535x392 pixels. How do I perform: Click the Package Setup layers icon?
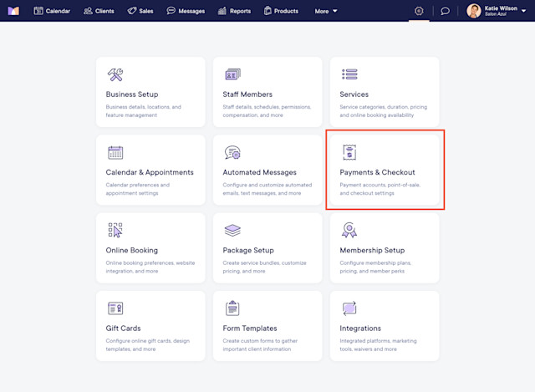232,231
